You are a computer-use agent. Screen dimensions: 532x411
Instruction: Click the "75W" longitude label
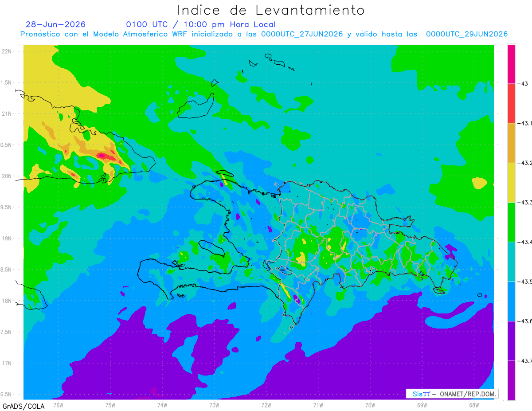[x=110, y=405]
